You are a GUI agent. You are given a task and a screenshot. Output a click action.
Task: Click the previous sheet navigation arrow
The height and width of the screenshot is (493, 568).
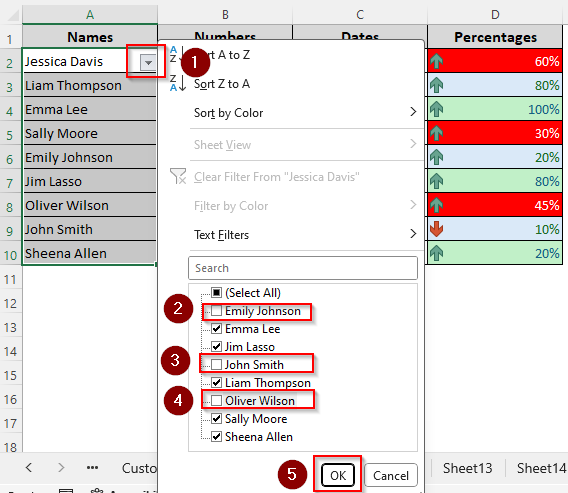(x=29, y=468)
